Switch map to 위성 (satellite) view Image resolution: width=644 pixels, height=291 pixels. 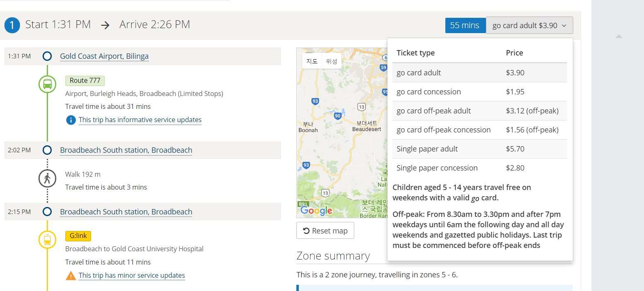pos(332,61)
